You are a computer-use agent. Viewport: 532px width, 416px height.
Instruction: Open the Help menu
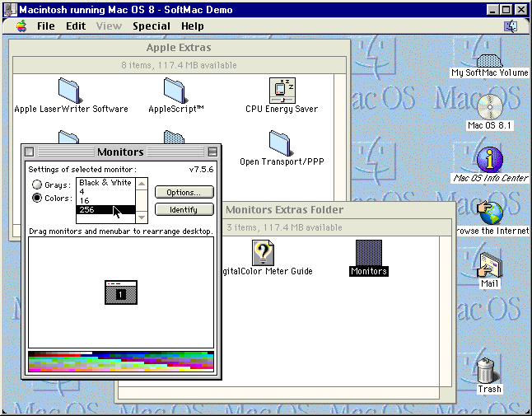[193, 26]
